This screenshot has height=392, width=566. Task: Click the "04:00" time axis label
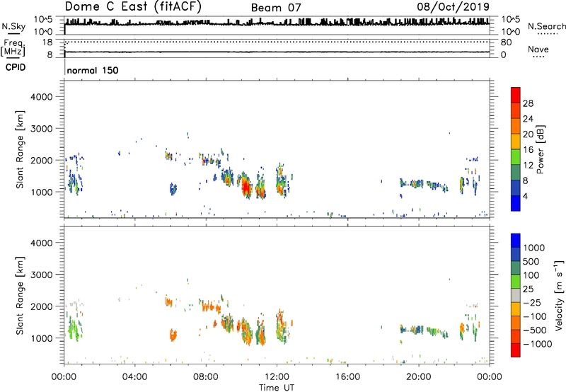134,377
